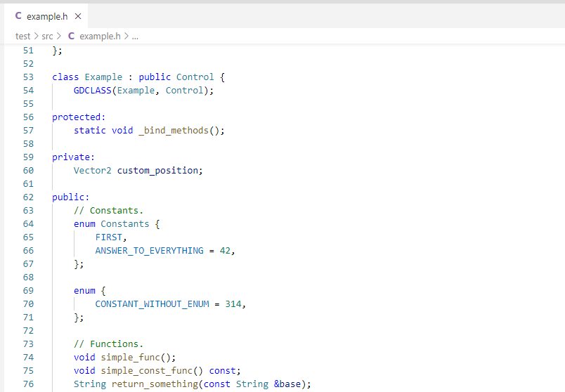
Task: Select the example.h tab label
Action: click(x=47, y=16)
